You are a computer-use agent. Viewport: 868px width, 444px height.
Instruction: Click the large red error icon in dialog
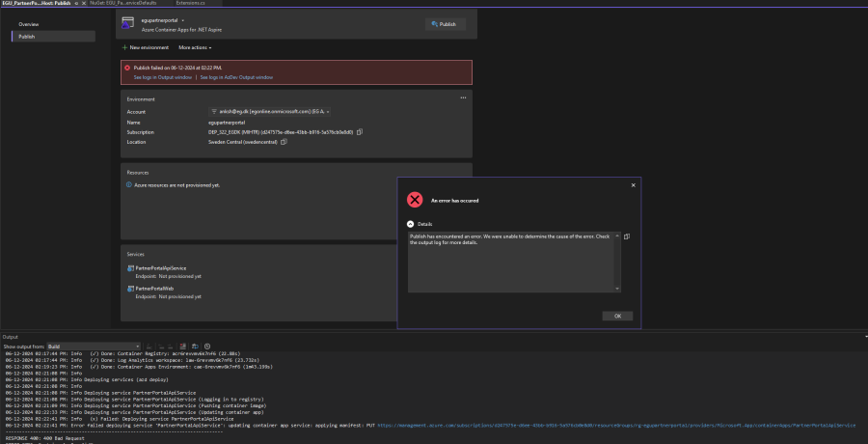coord(415,200)
